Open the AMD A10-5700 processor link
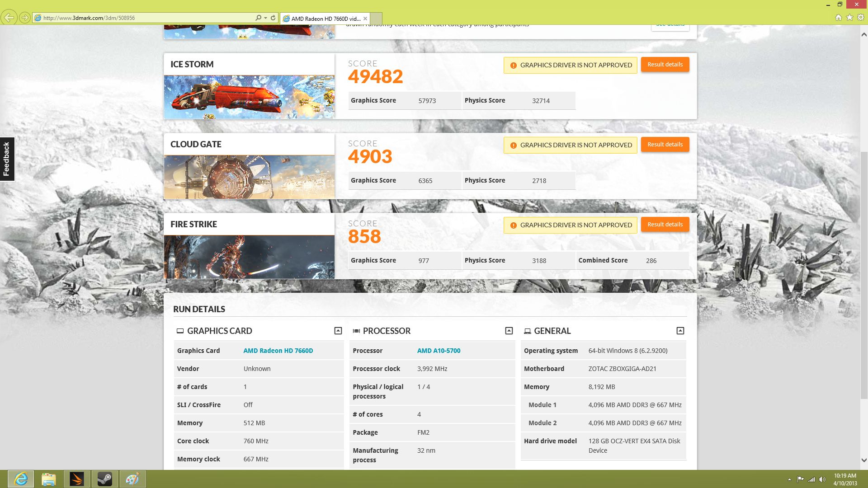Viewport: 868px width, 488px height. tap(439, 351)
